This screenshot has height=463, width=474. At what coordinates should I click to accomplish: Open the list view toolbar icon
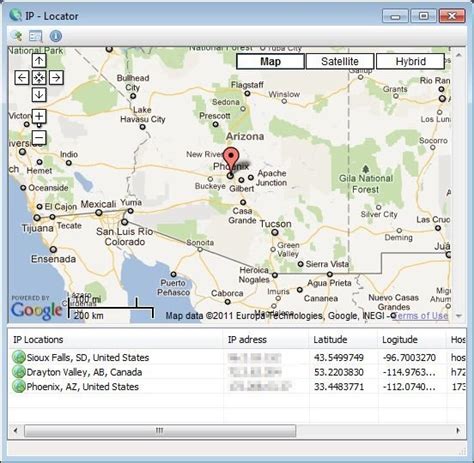click(36, 36)
